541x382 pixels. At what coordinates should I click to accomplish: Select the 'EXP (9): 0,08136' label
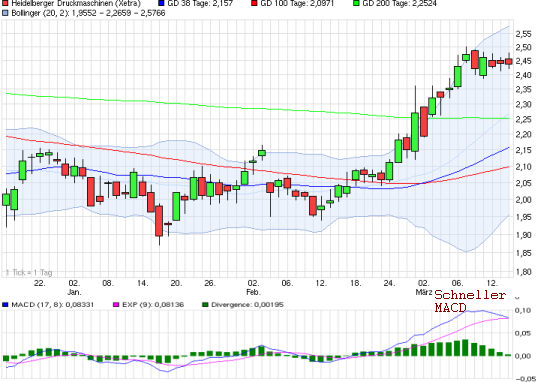153,305
